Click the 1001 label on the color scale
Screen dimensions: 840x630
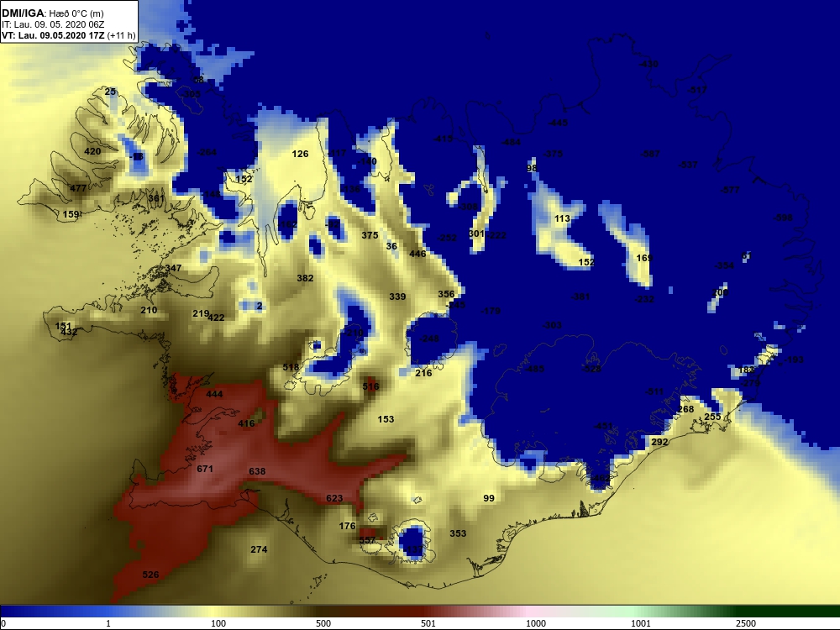[641, 623]
